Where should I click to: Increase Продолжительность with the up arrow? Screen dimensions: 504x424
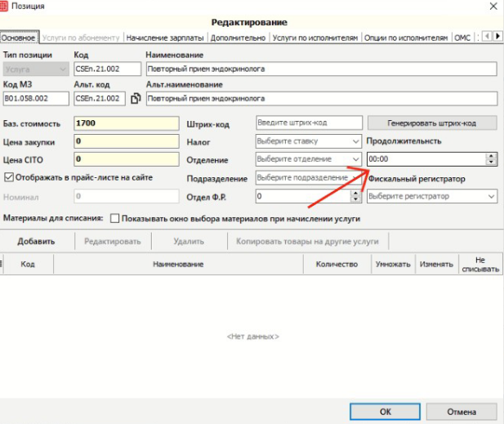pyautogui.click(x=491, y=156)
